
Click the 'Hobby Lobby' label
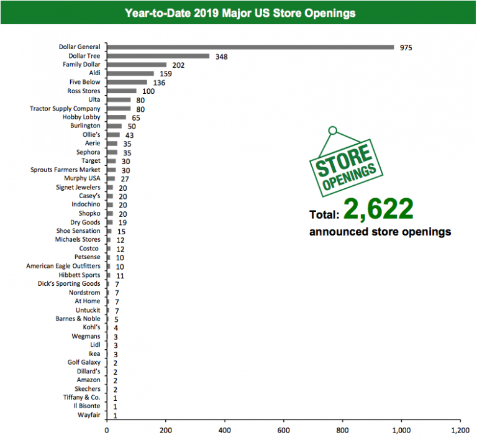pyautogui.click(x=81, y=117)
